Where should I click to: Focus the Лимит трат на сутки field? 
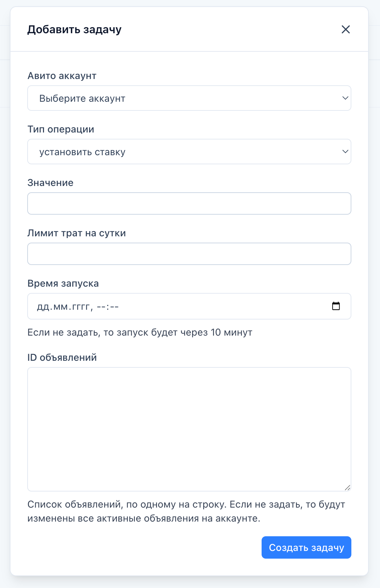(189, 254)
